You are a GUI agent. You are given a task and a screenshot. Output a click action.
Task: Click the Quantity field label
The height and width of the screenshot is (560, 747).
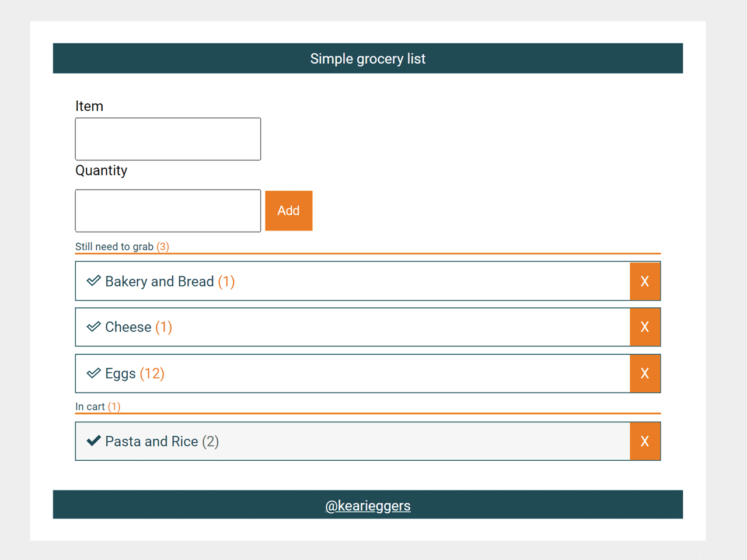click(101, 170)
